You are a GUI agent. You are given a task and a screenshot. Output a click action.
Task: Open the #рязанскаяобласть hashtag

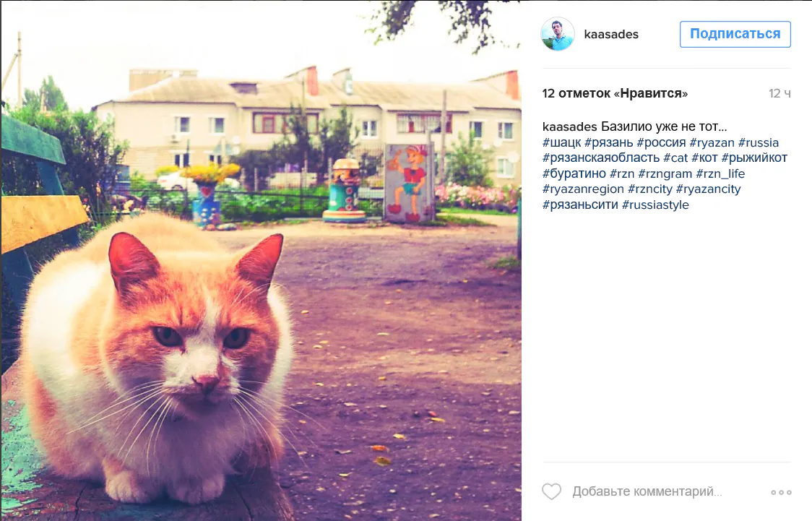click(601, 158)
